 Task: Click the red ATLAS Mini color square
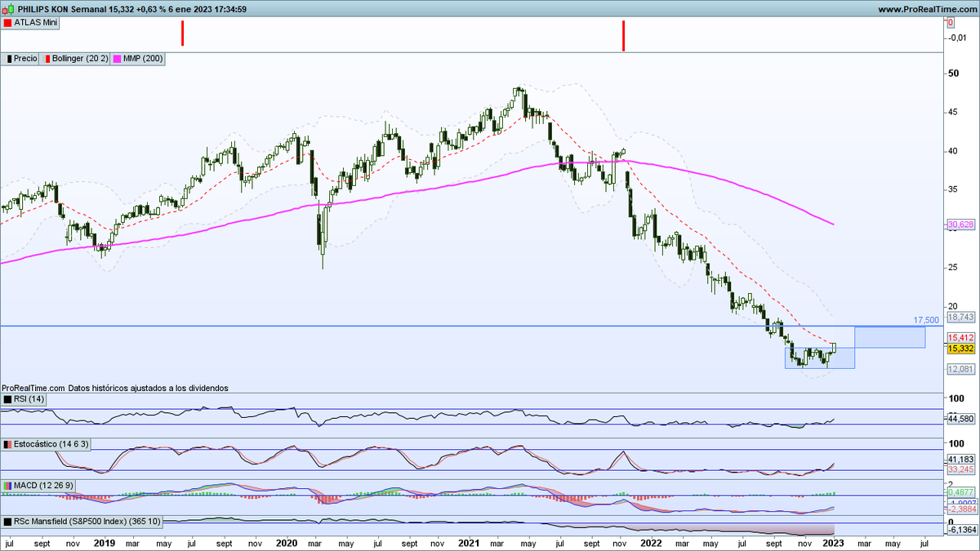point(7,24)
